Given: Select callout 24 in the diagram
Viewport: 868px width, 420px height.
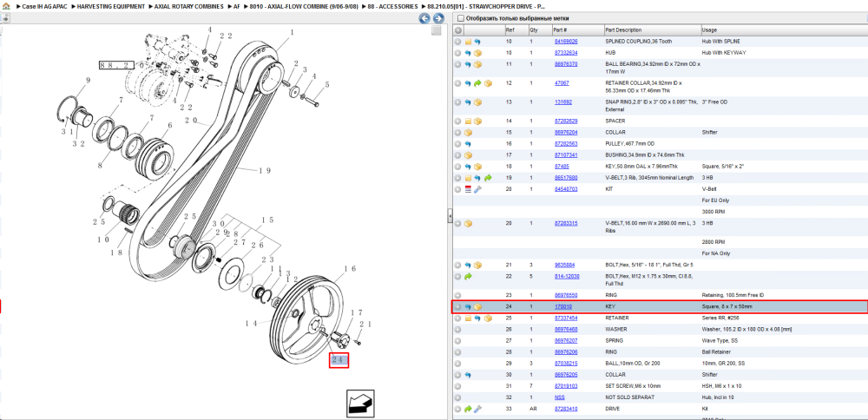Looking at the screenshot, I should [x=339, y=360].
